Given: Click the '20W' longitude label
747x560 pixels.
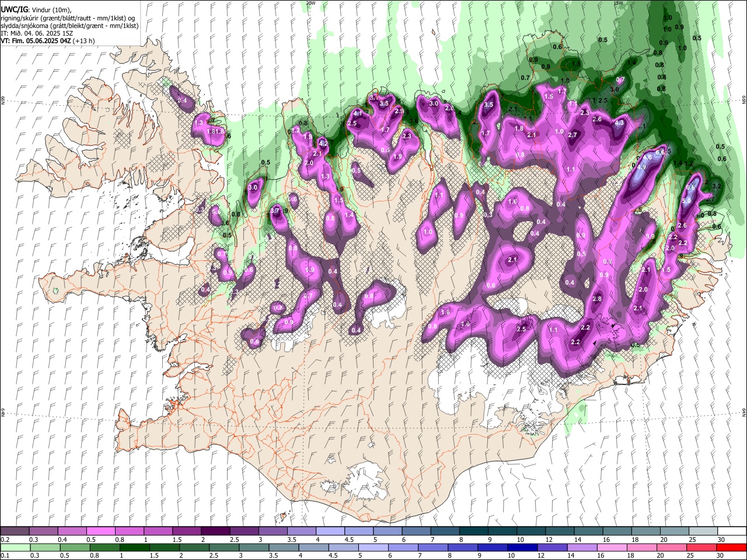Looking at the screenshot, I should tap(311, 3).
